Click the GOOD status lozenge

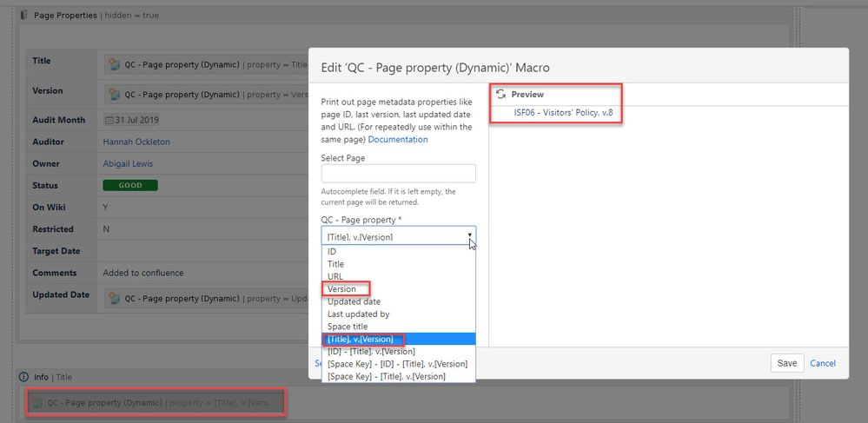130,186
